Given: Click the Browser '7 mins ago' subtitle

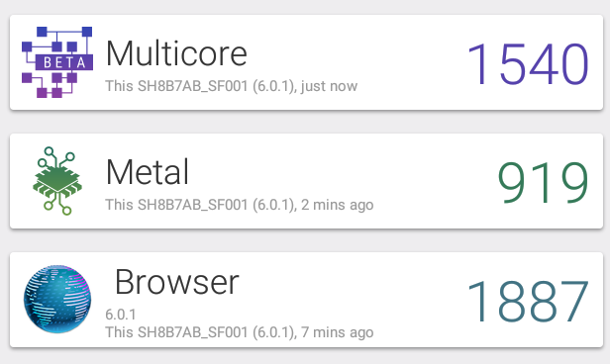Looking at the screenshot, I should click(x=240, y=332).
